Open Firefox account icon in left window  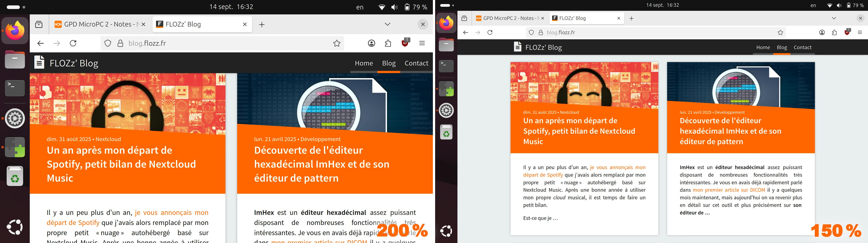(x=371, y=43)
